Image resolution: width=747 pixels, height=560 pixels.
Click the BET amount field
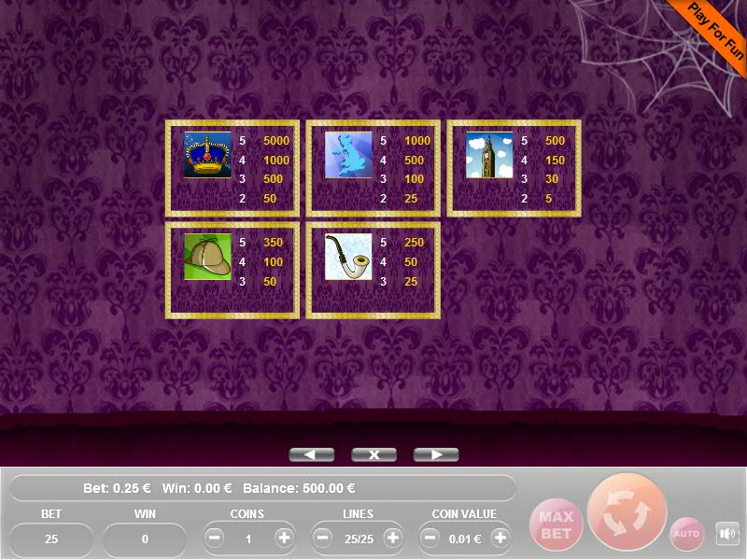(x=51, y=539)
